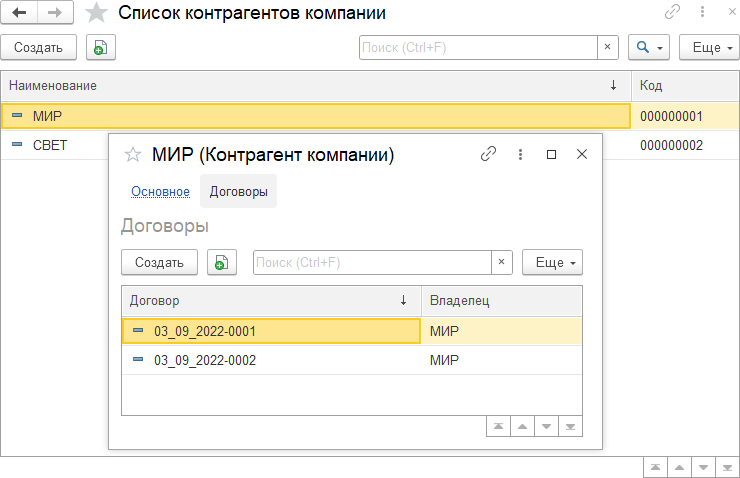Create contractor by copying via the main toolbar icon
The image size is (740, 478).
pyautogui.click(x=101, y=47)
